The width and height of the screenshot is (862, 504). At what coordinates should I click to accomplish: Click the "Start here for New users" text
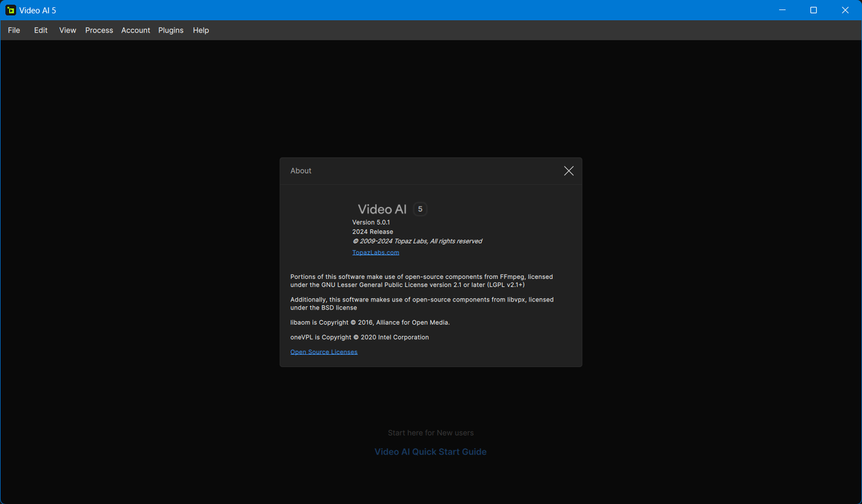[x=430, y=433]
